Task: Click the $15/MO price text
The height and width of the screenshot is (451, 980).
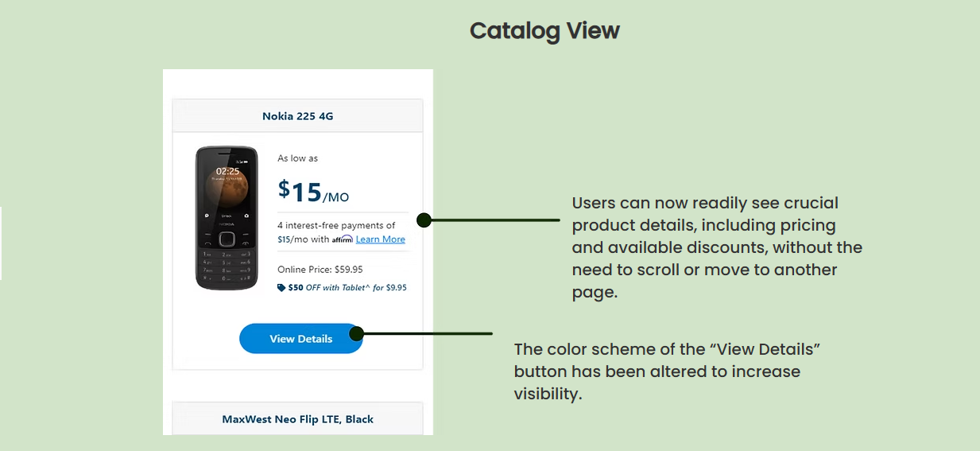Action: point(313,191)
